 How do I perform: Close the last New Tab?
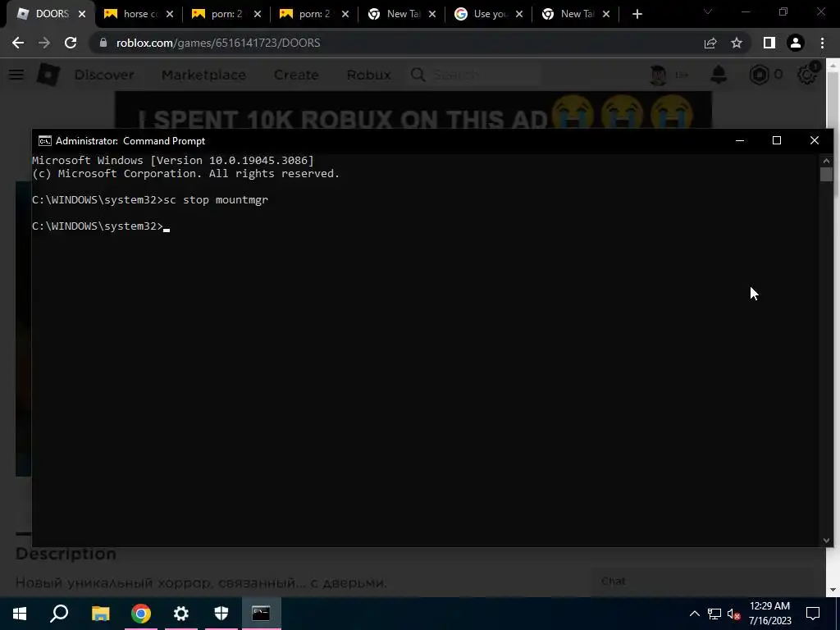click(606, 14)
